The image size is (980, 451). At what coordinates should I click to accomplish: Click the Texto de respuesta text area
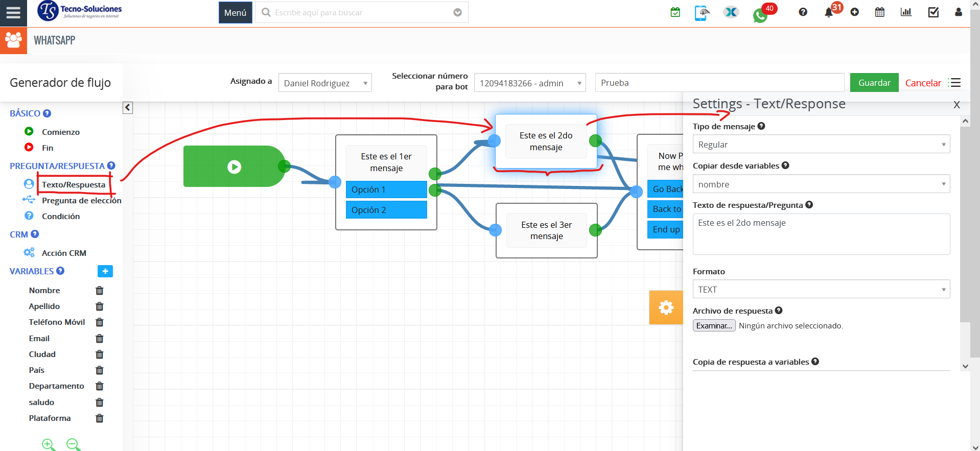pos(821,234)
